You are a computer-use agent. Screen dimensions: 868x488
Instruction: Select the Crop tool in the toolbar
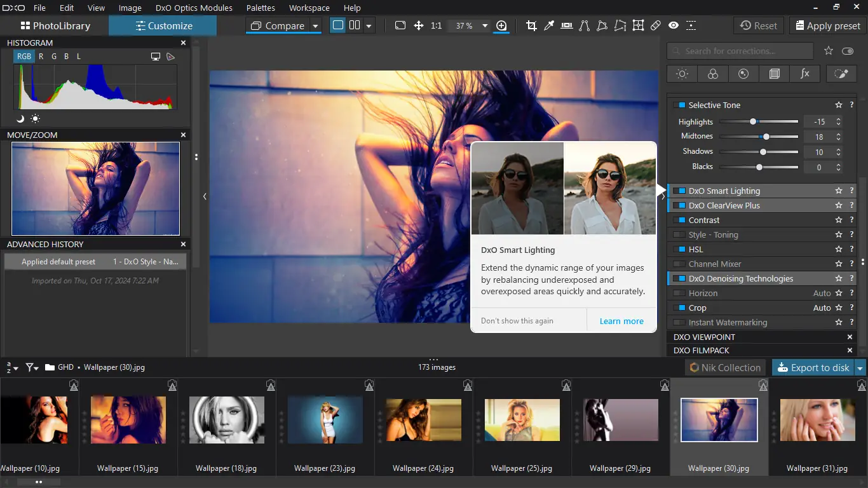tap(531, 26)
